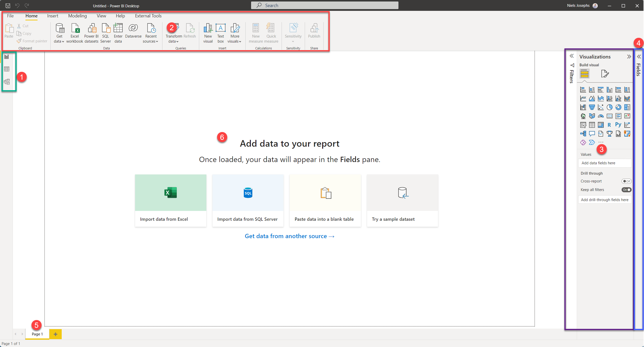Select the Line chart visualization
This screenshot has width=644, height=347.
[x=583, y=99]
